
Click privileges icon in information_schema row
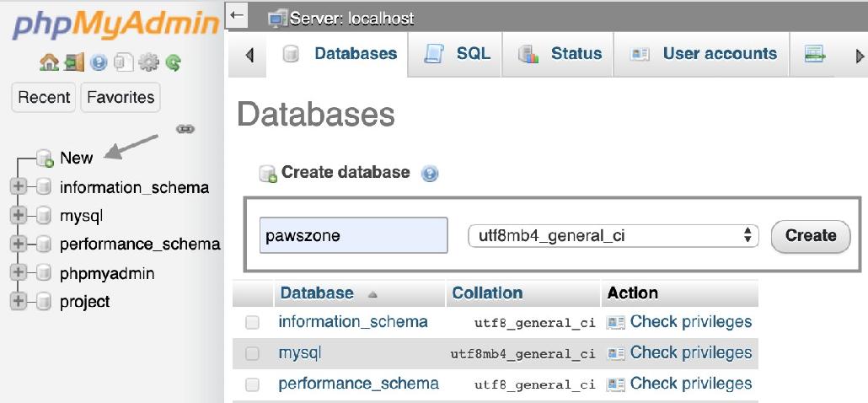615,323
